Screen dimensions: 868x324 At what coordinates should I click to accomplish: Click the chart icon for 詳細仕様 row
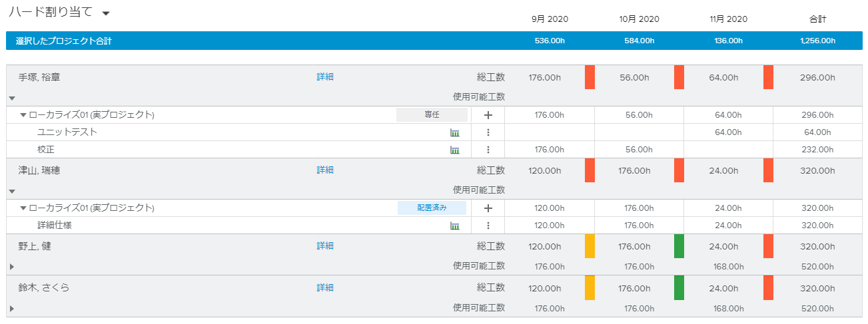click(455, 226)
